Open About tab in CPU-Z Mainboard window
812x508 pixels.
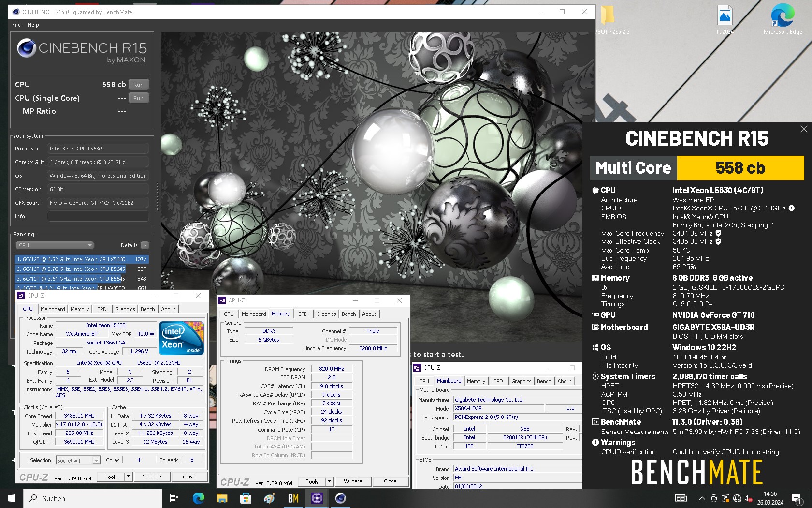click(565, 381)
